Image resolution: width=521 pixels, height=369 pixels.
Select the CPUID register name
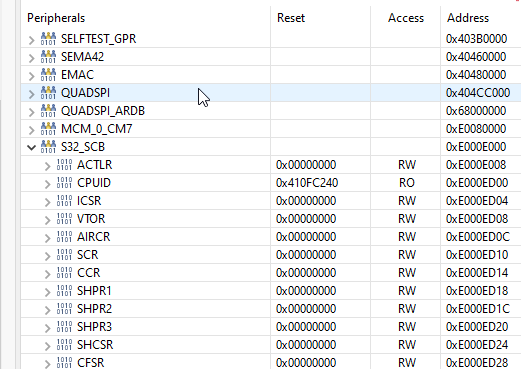click(94, 183)
